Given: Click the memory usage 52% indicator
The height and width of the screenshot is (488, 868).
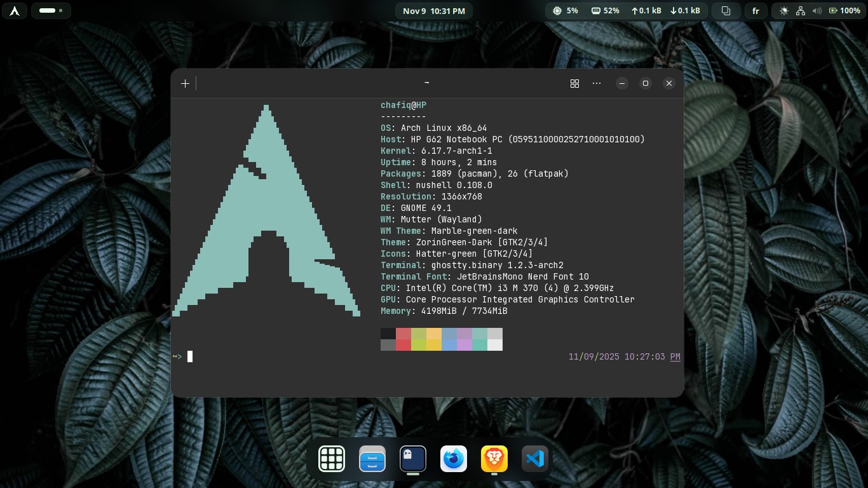Looking at the screenshot, I should [x=605, y=11].
